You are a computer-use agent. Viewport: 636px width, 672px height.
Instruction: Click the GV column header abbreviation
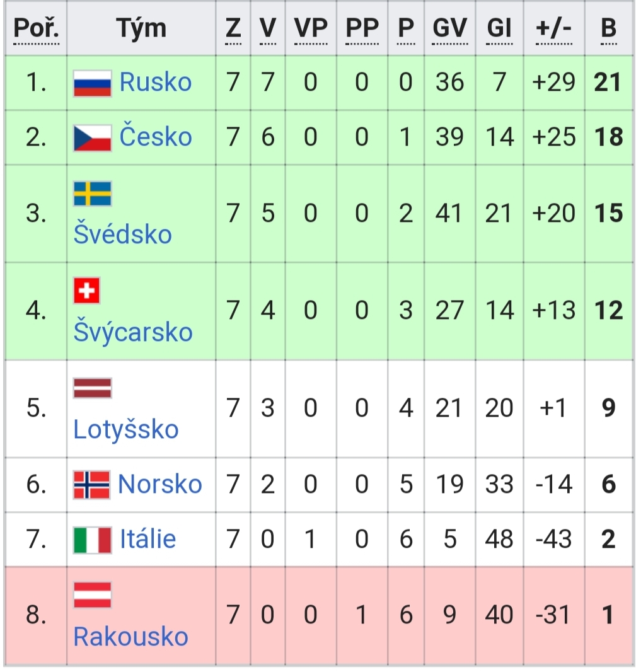(449, 29)
